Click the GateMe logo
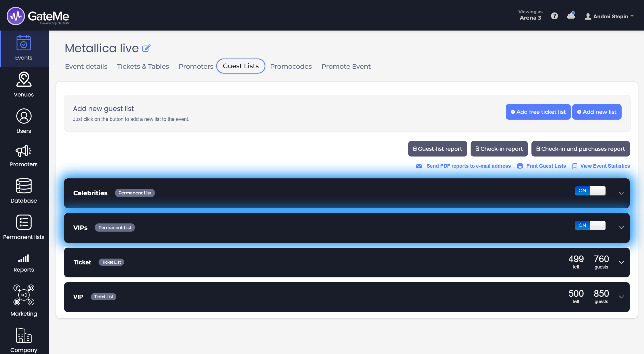 pyautogui.click(x=38, y=16)
